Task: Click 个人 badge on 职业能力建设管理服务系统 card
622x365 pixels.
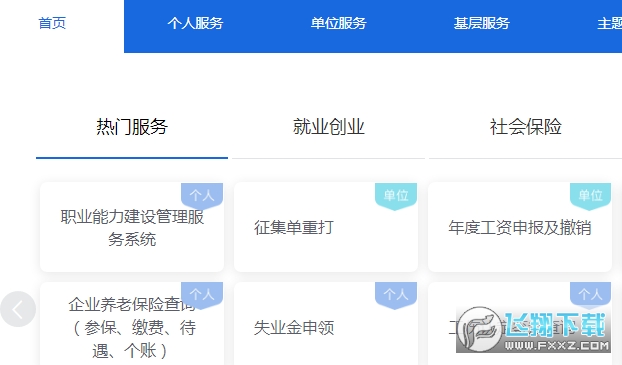Action: pos(202,196)
